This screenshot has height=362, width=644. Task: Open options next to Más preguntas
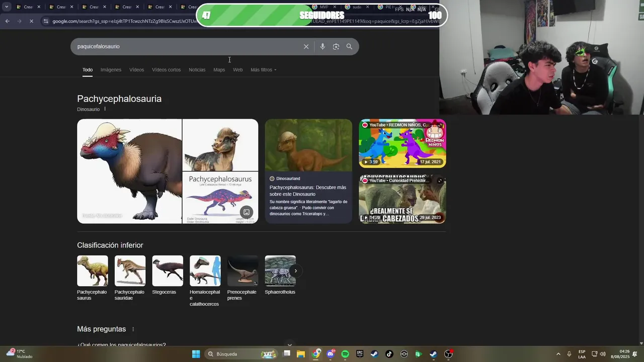[133, 329]
